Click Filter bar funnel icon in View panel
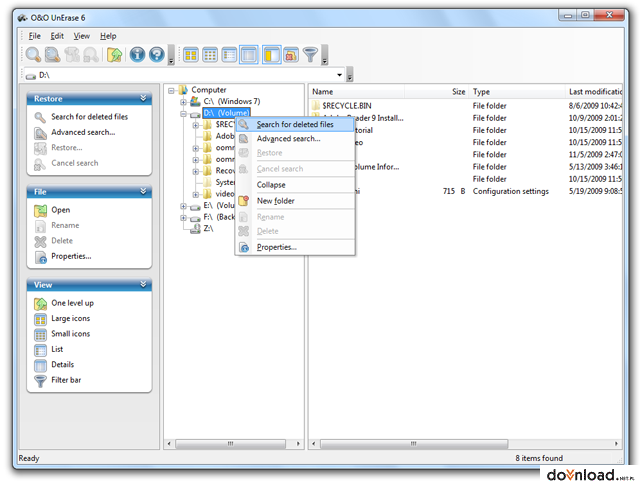Screen dimensions: 640x484 40,381
